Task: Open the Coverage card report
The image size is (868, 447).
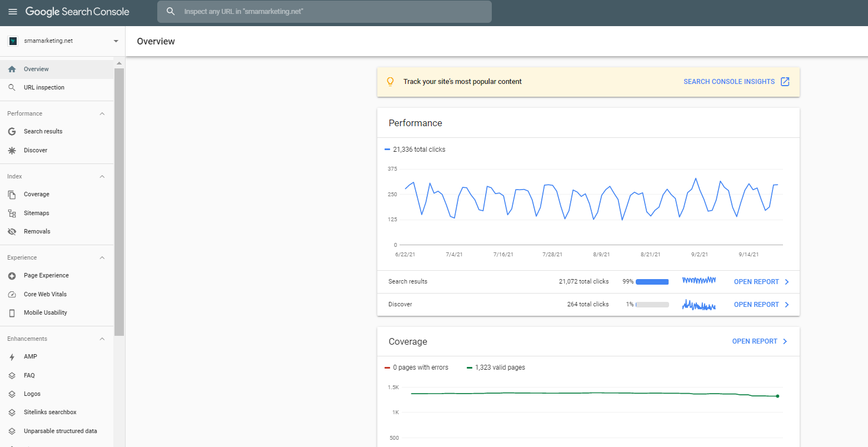Action: (759, 341)
